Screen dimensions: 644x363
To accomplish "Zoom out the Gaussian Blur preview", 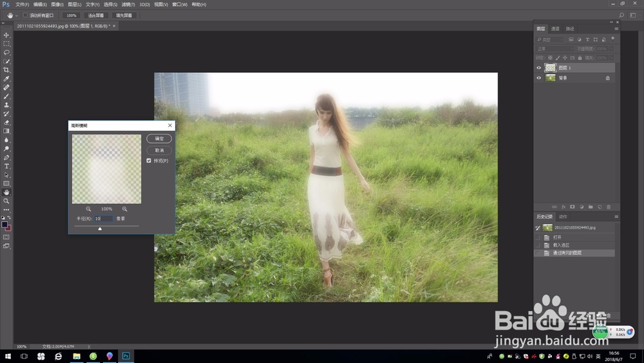I will coord(88,209).
